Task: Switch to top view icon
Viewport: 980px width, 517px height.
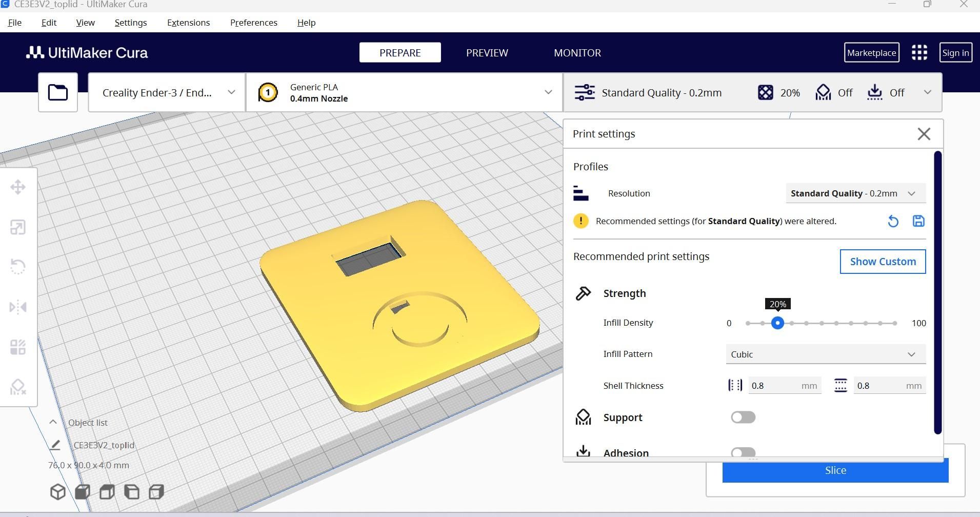Action: pos(107,492)
